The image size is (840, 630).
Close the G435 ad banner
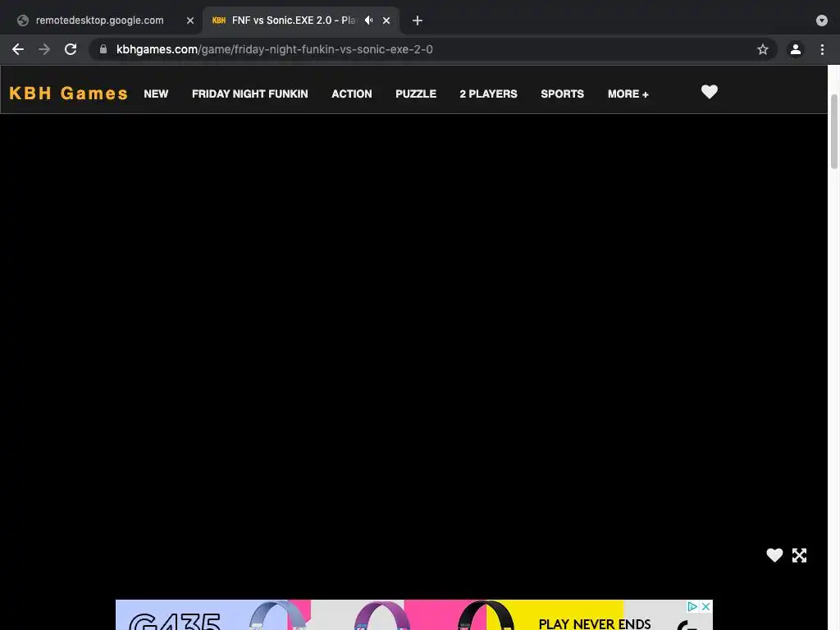pyautogui.click(x=705, y=606)
